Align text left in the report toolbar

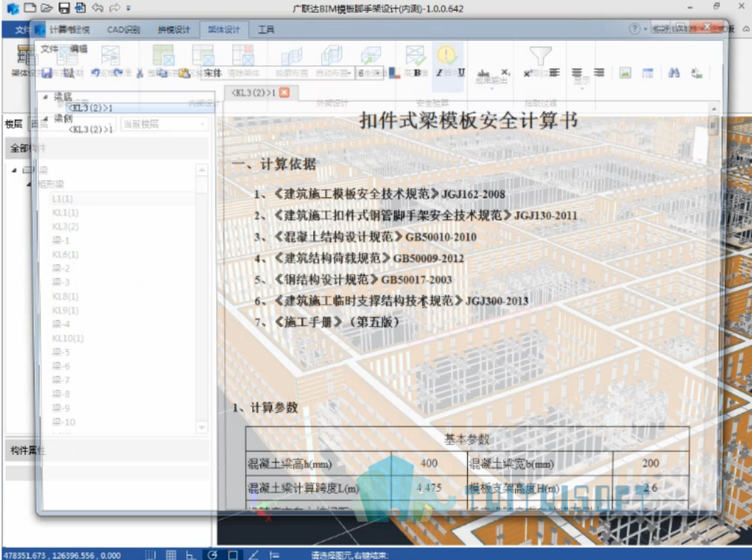tap(555, 72)
